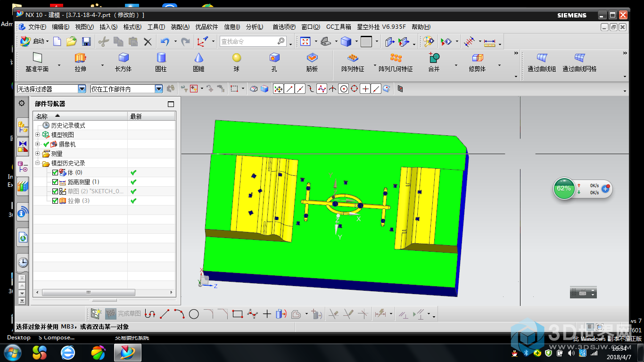
Task: Open the 仅在工作部件内 scope dropdown
Action: (159, 89)
